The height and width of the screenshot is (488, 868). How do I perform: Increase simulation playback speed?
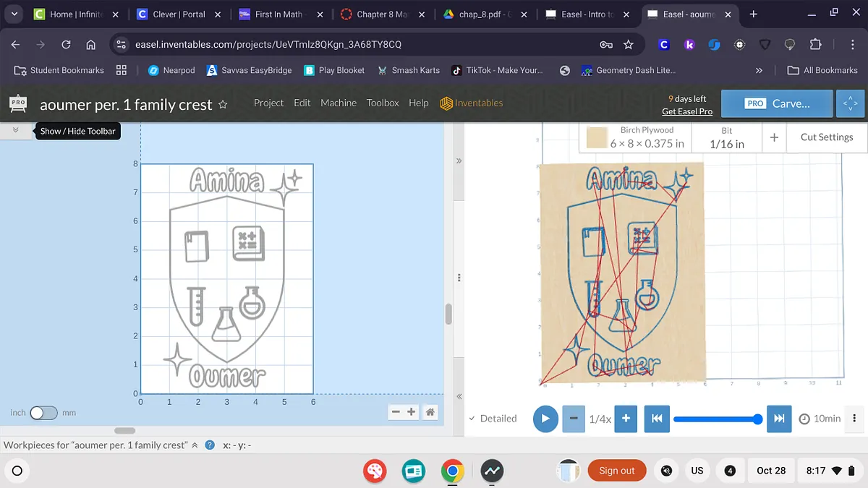(626, 419)
